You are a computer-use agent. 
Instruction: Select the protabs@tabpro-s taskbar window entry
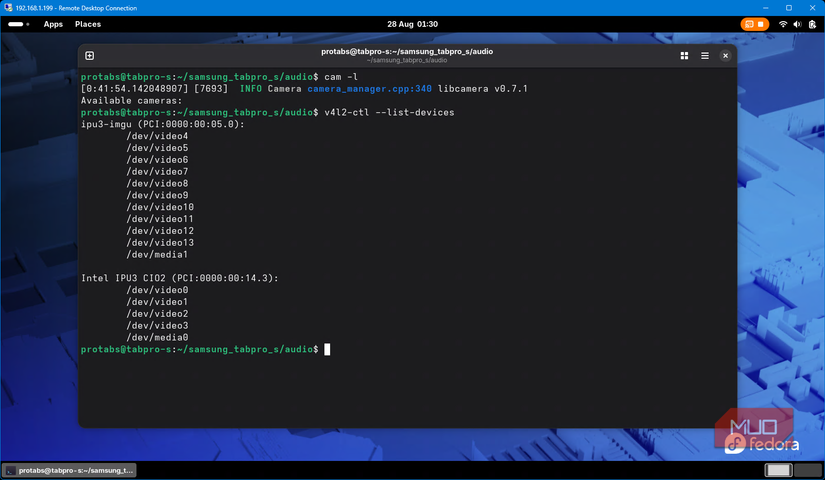pyautogui.click(x=69, y=470)
